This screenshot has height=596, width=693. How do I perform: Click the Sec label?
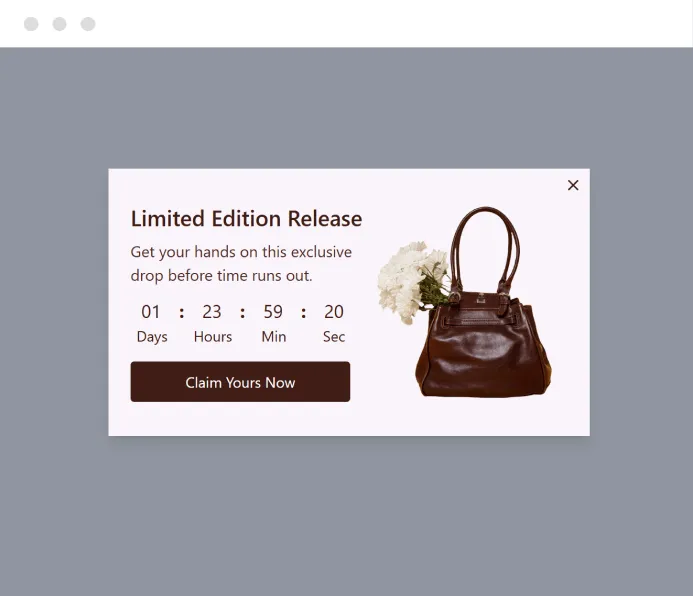point(334,337)
